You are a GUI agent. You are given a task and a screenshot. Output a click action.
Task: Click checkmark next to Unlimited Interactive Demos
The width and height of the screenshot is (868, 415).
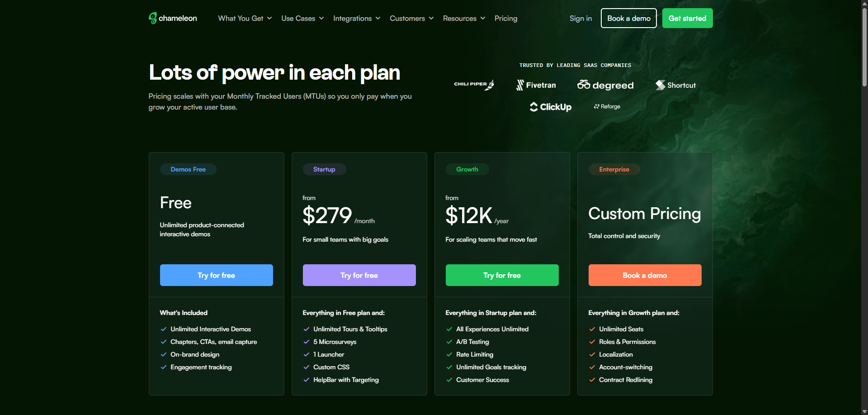(164, 329)
